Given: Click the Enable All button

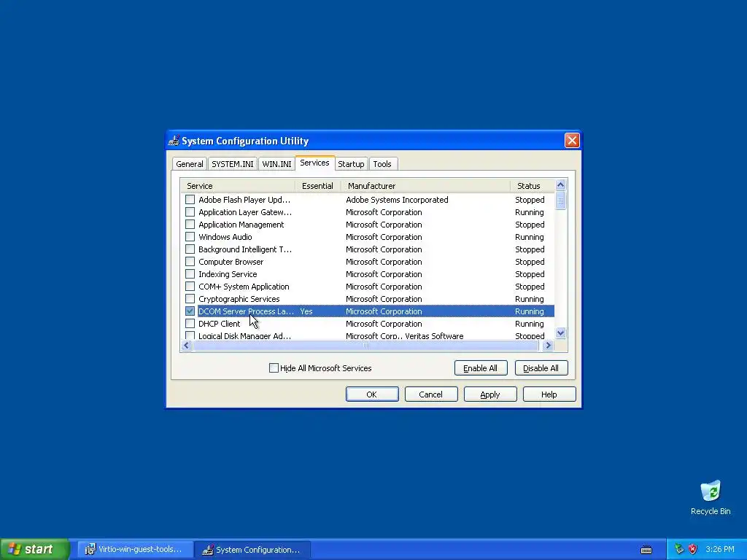Looking at the screenshot, I should pyautogui.click(x=480, y=368).
